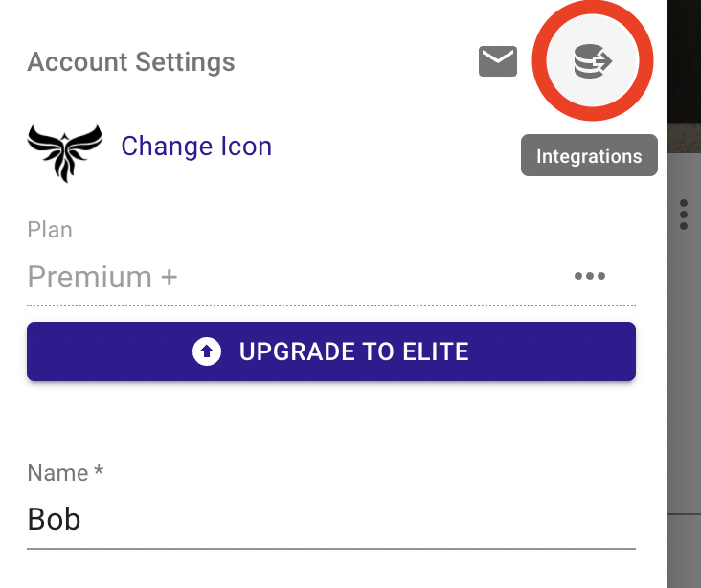The width and height of the screenshot is (701, 588).
Task: Click the dotted line under Premium +
Action: [331, 305]
